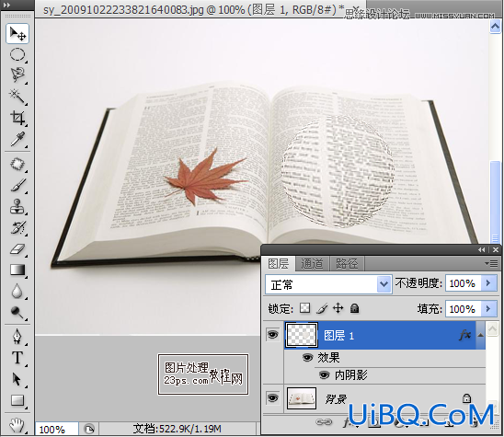504x437 pixels.
Task: Click the fx icon on 图层 1
Action: tap(465, 335)
